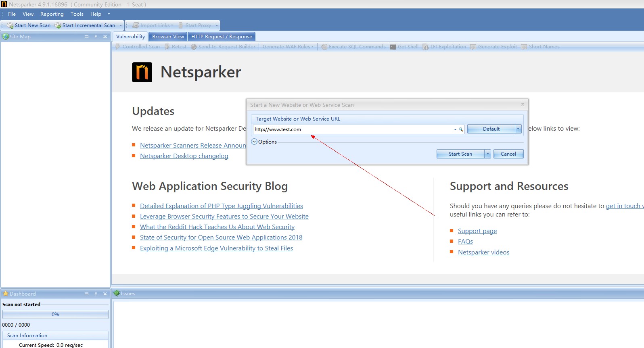
Task: Open the Reddit Hack Web Security article
Action: (217, 227)
